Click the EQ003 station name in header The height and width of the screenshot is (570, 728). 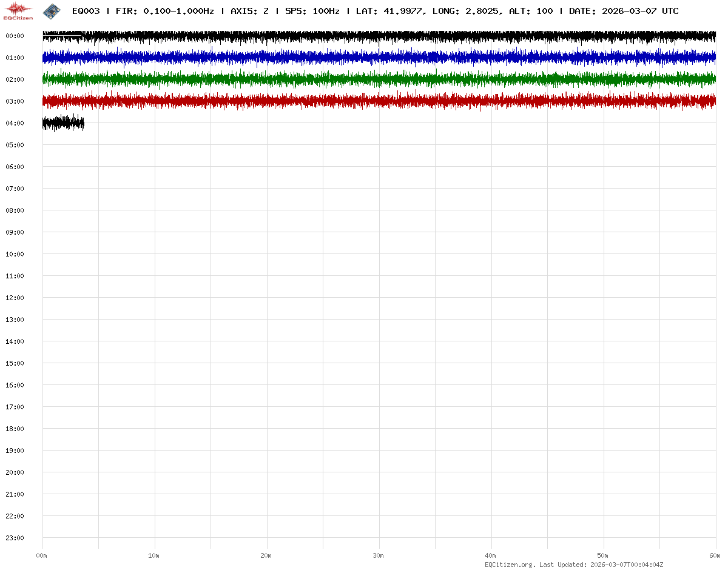point(86,11)
